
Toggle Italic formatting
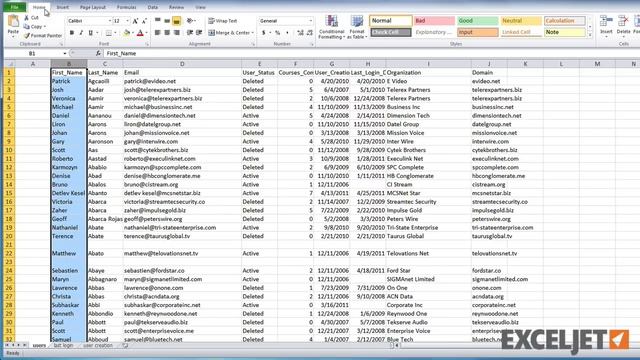pos(81,33)
